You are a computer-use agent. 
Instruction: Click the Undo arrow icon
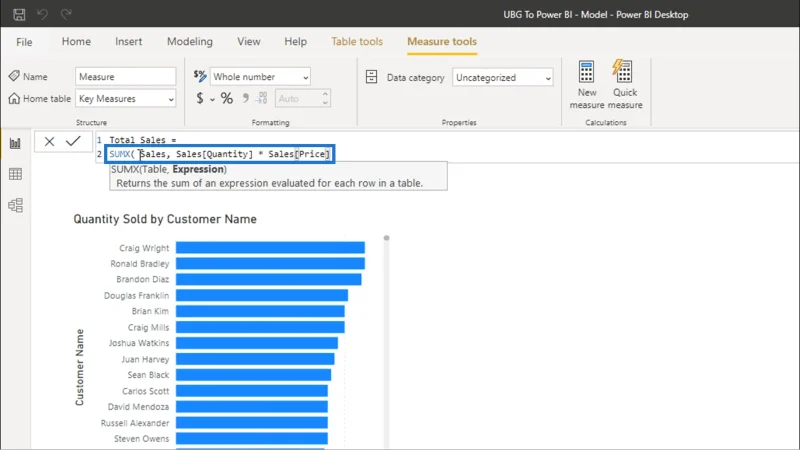tap(42, 14)
